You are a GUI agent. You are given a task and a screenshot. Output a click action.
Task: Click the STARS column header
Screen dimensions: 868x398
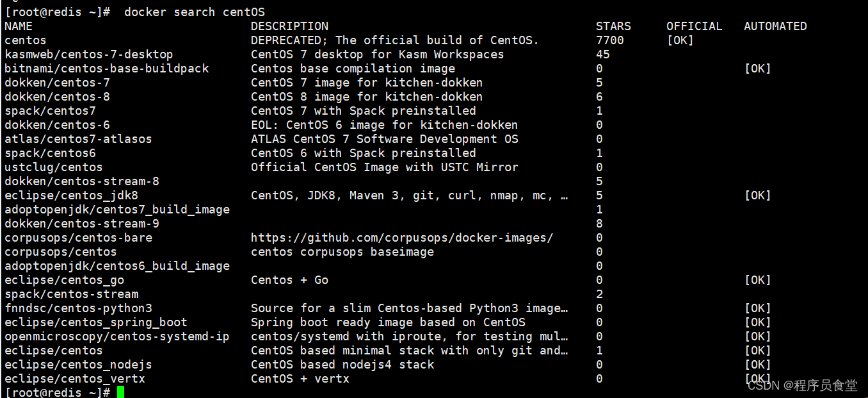(x=613, y=26)
